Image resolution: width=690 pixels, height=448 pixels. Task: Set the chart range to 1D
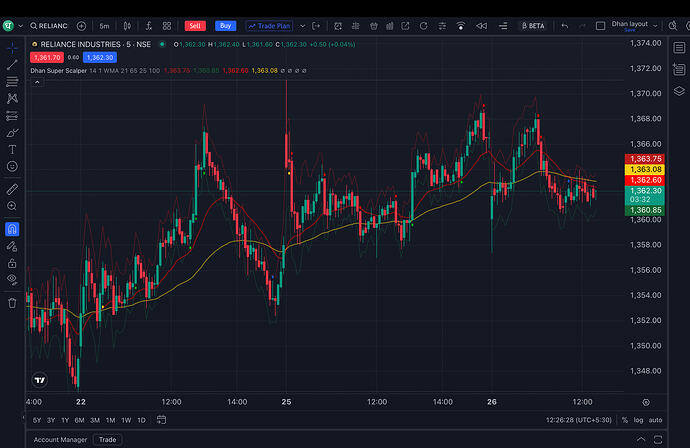click(141, 420)
